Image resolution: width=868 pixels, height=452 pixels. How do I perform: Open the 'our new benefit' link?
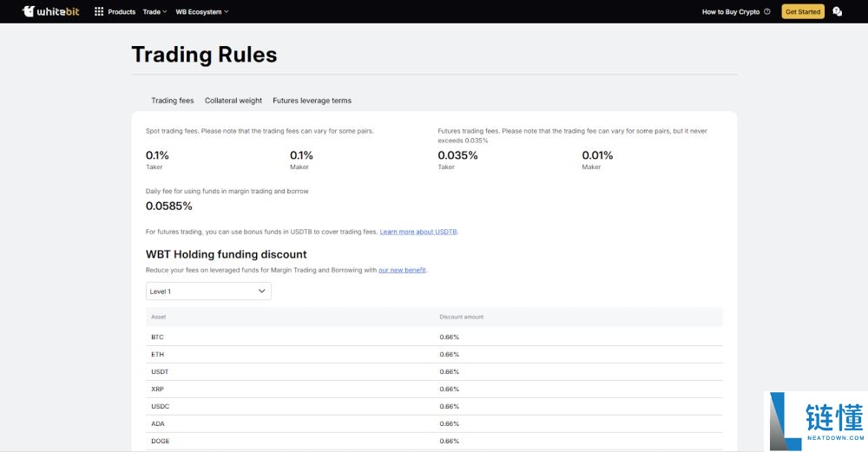point(402,270)
